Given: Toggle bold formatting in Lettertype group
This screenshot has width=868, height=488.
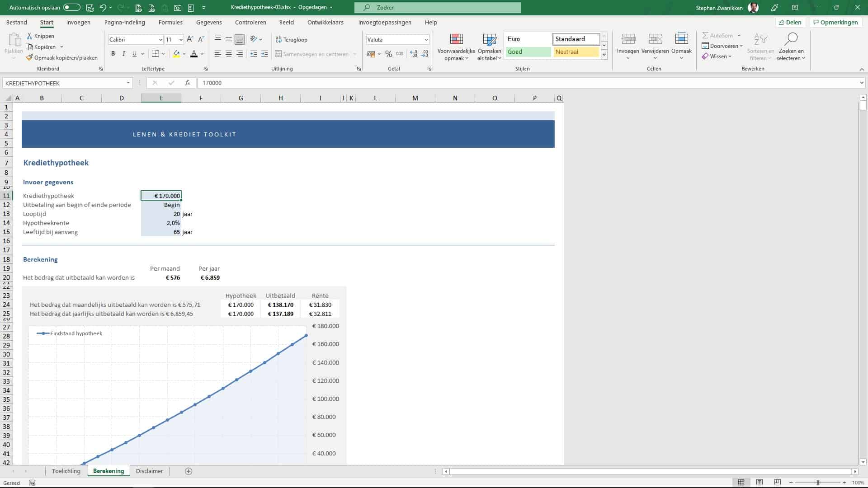Looking at the screenshot, I should (113, 54).
